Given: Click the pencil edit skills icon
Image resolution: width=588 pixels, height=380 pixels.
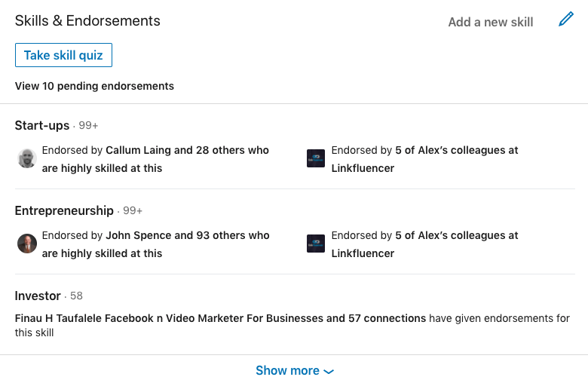Looking at the screenshot, I should point(566,19).
